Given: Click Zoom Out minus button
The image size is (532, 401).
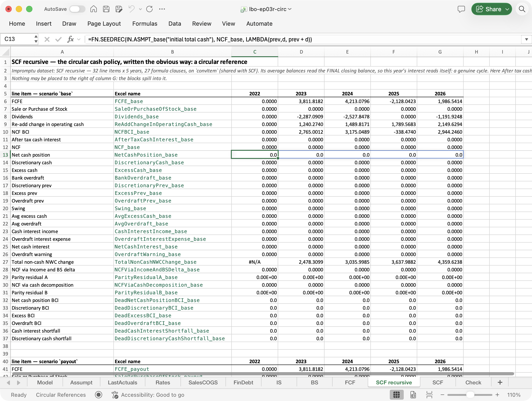Looking at the screenshot, I should (x=442, y=395).
